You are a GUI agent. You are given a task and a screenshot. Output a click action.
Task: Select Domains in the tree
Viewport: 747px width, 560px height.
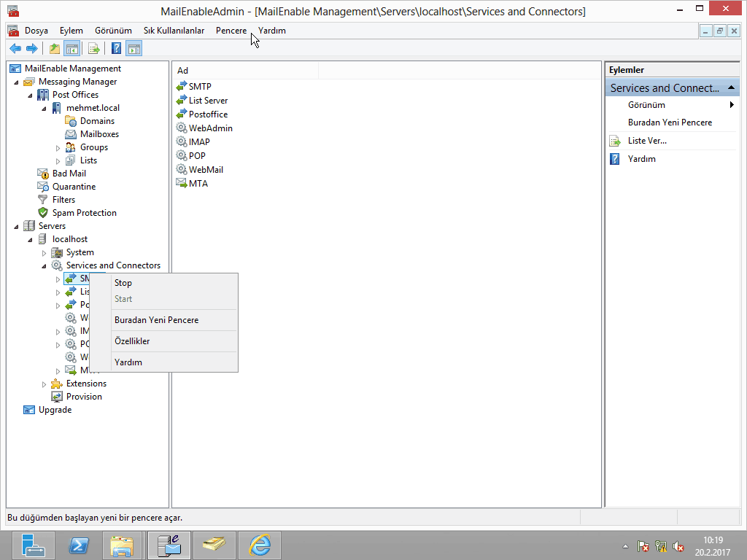[x=97, y=122]
